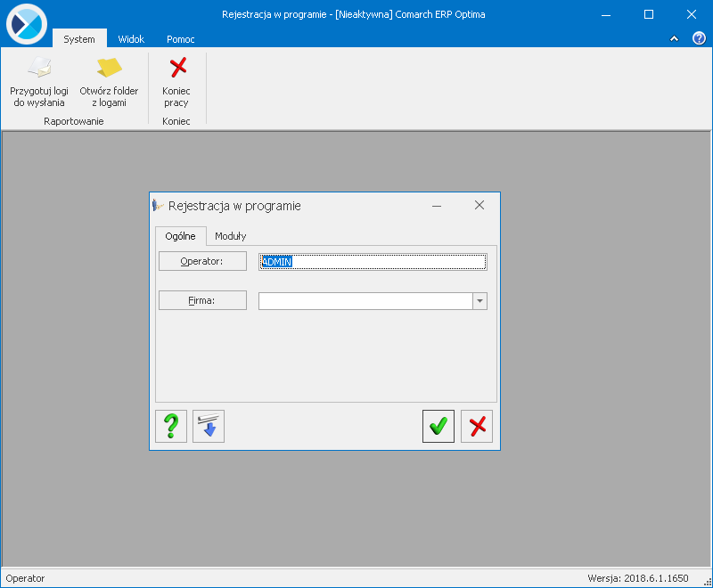Image resolution: width=713 pixels, height=588 pixels.
Task: Click the Wersja: 2018.6.1.1650 status text
Action: 638,578
